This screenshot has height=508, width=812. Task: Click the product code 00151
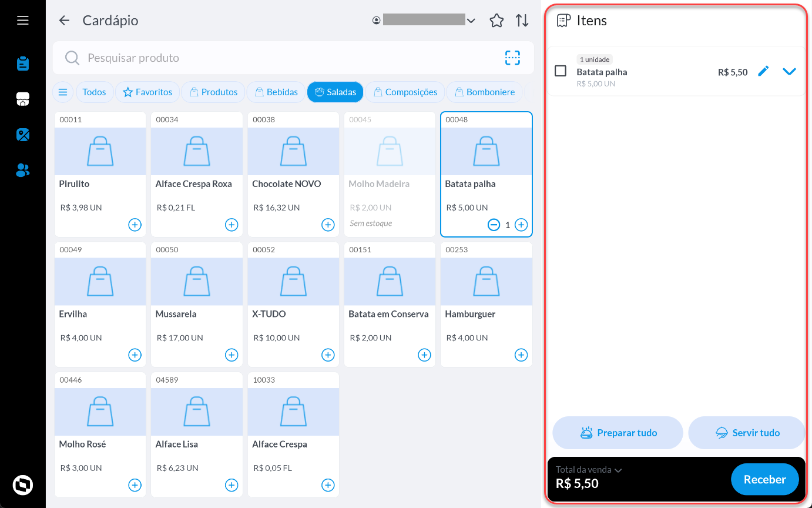360,250
